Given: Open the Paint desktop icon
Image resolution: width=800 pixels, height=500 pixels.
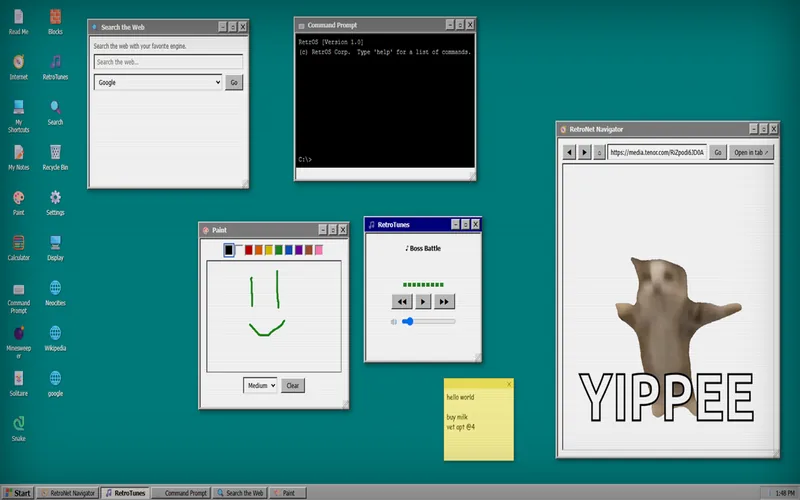Looking at the screenshot, I should pos(18,203).
